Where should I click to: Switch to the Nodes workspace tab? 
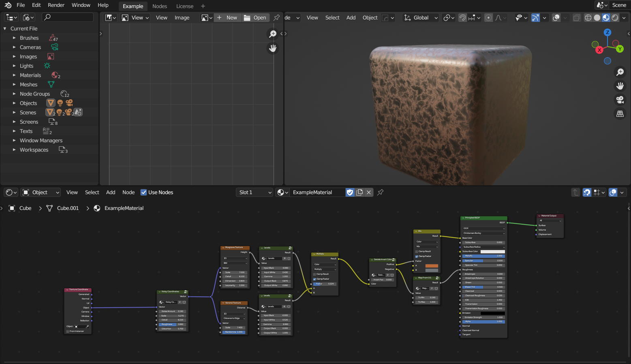(x=160, y=6)
